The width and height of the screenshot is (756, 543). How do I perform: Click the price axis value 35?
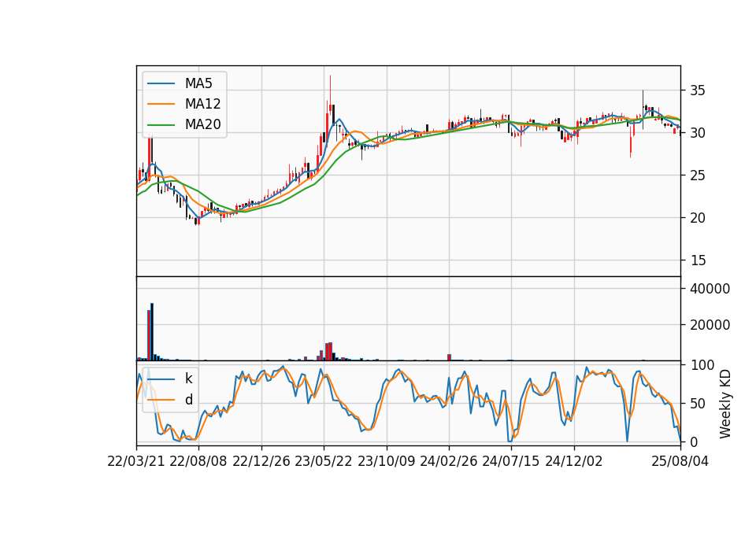(697, 90)
